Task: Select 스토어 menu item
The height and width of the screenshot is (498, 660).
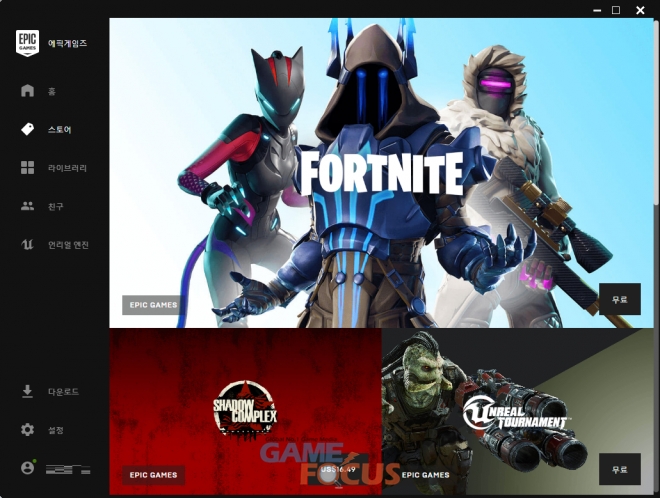Action: pyautogui.click(x=59, y=130)
